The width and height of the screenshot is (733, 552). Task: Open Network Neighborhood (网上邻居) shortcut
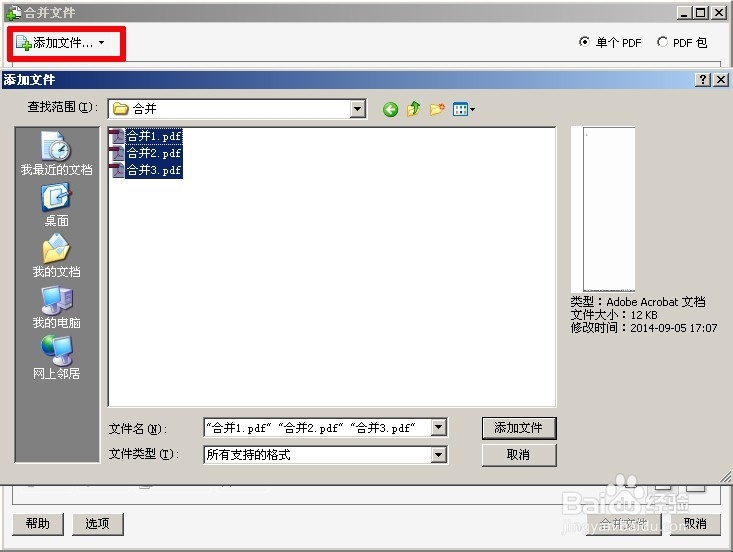click(x=57, y=358)
